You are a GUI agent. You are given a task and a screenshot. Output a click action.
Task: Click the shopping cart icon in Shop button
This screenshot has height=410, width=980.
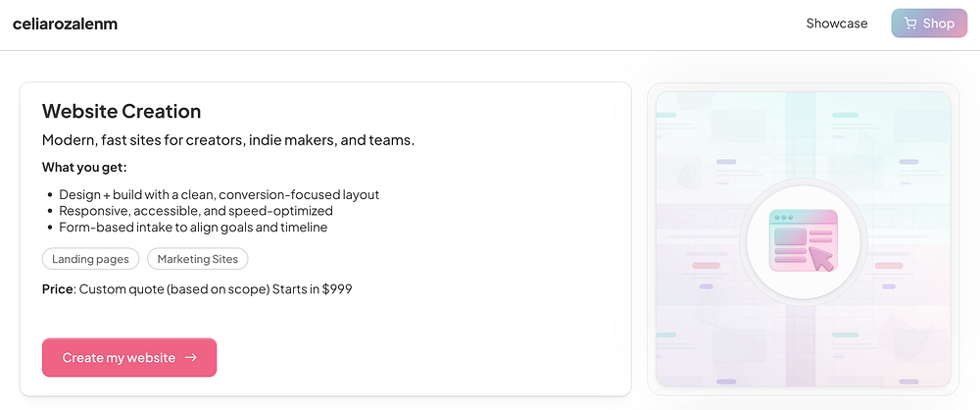910,24
